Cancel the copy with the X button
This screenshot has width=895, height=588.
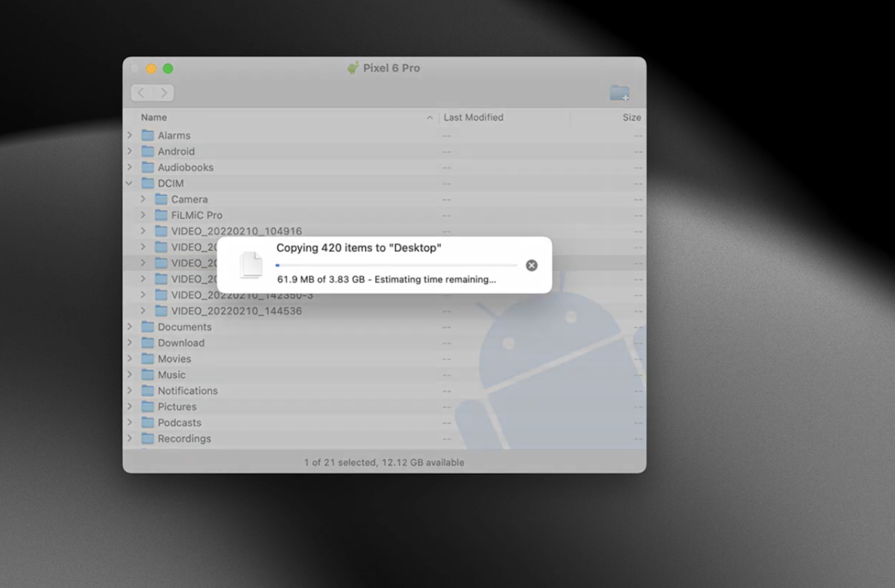tap(531, 265)
